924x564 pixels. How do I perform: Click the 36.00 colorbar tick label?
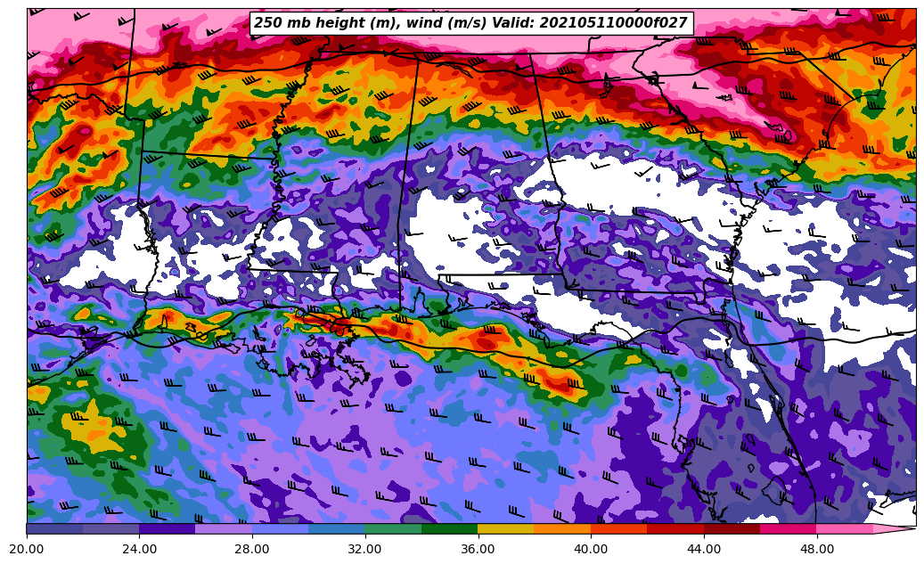point(478,549)
